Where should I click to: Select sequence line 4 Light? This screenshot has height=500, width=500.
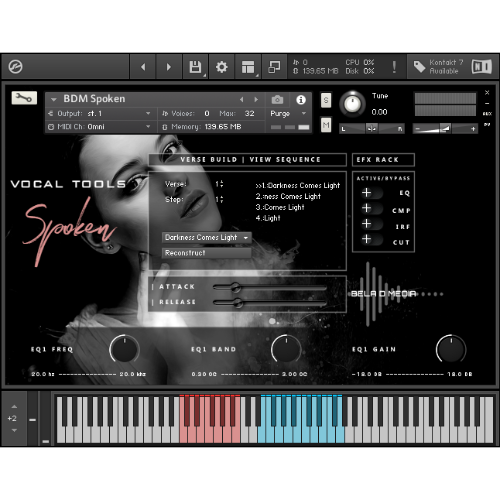[x=268, y=218]
